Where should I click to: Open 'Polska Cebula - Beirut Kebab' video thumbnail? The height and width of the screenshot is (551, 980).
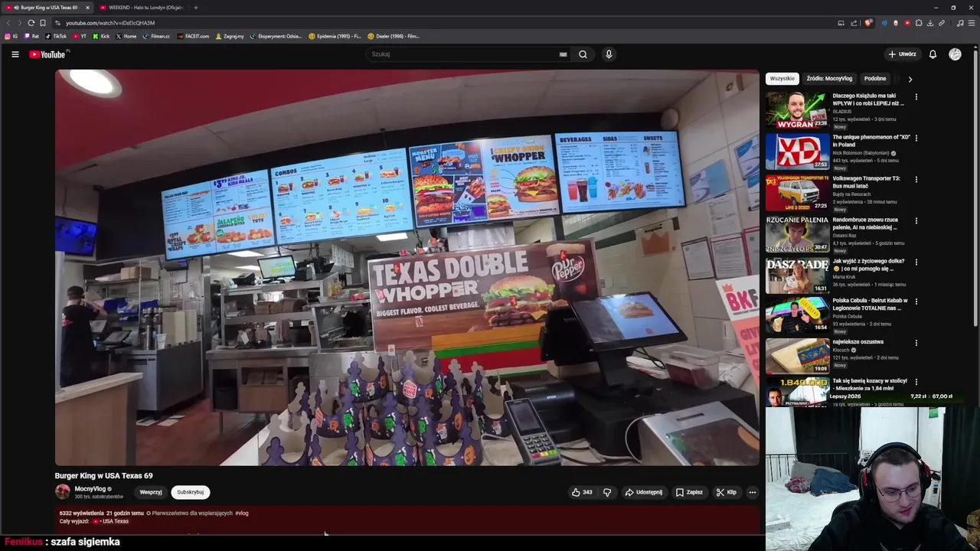(797, 315)
